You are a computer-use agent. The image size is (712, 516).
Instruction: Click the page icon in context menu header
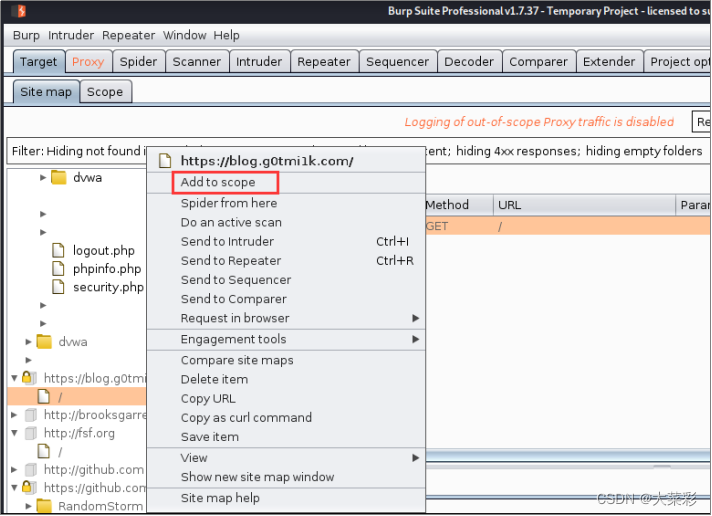165,161
